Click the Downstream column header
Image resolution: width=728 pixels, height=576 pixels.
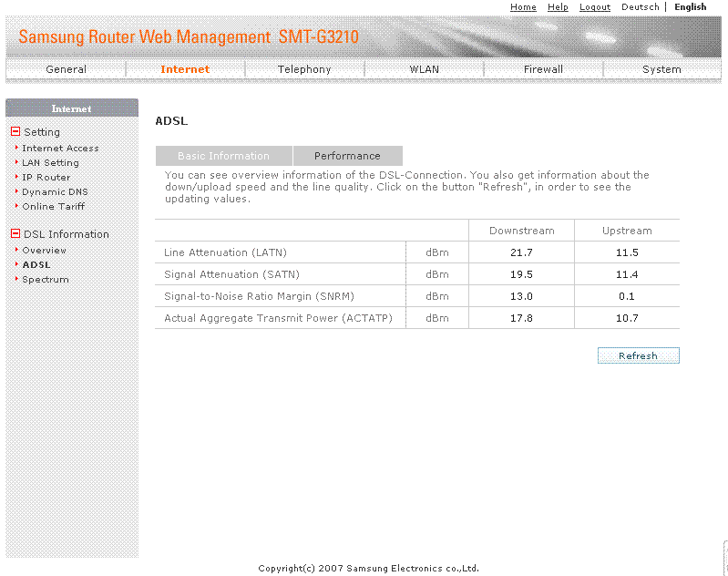coord(521,231)
